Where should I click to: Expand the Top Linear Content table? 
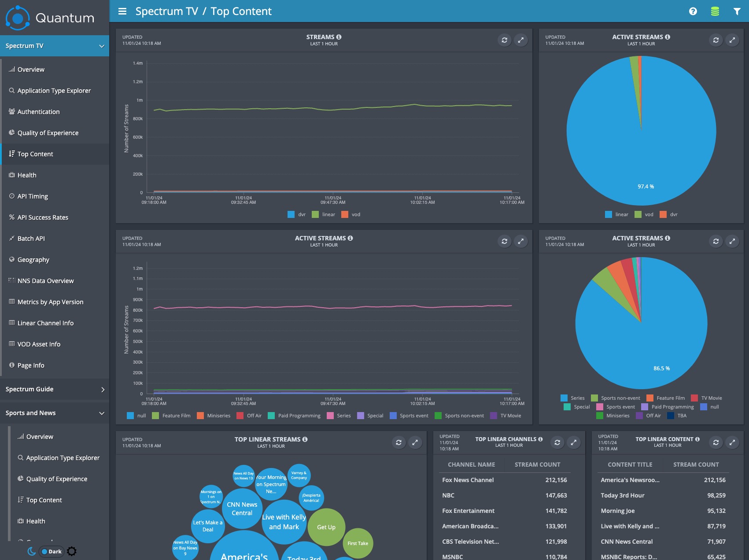click(732, 442)
